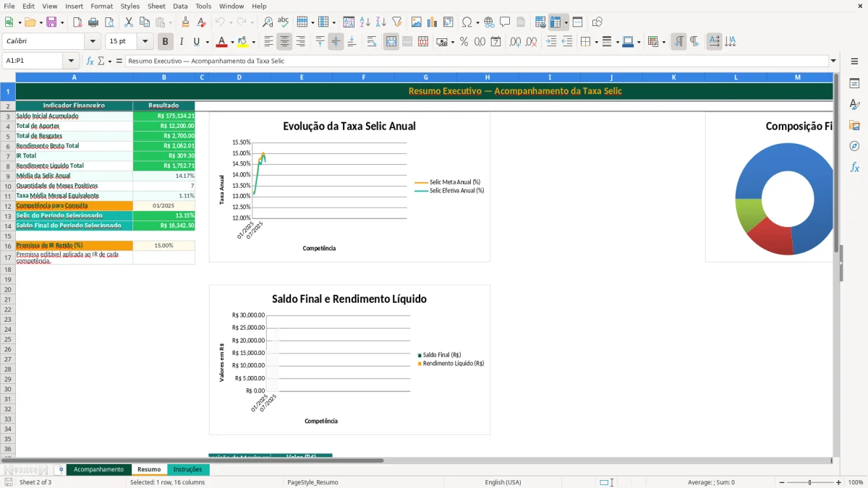868x488 pixels.
Task: Toggle Left-To-Right text direction
Action: click(x=678, y=42)
